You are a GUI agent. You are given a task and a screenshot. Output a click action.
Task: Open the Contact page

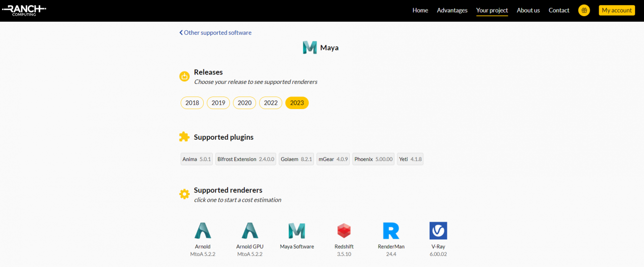[x=559, y=10]
